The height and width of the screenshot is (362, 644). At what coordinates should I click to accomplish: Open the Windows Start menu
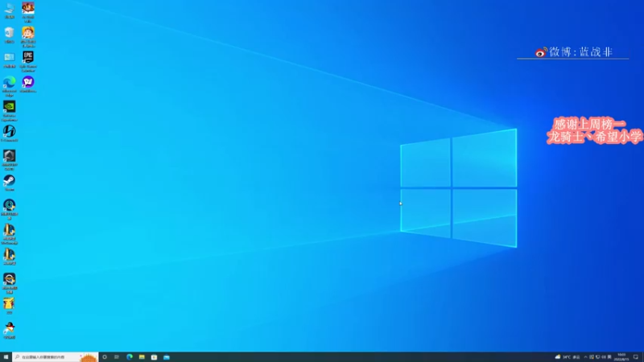click(x=6, y=357)
